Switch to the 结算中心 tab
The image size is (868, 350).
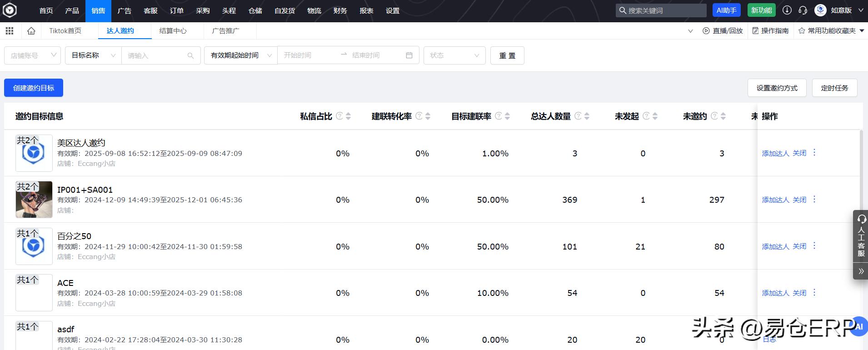tap(173, 31)
